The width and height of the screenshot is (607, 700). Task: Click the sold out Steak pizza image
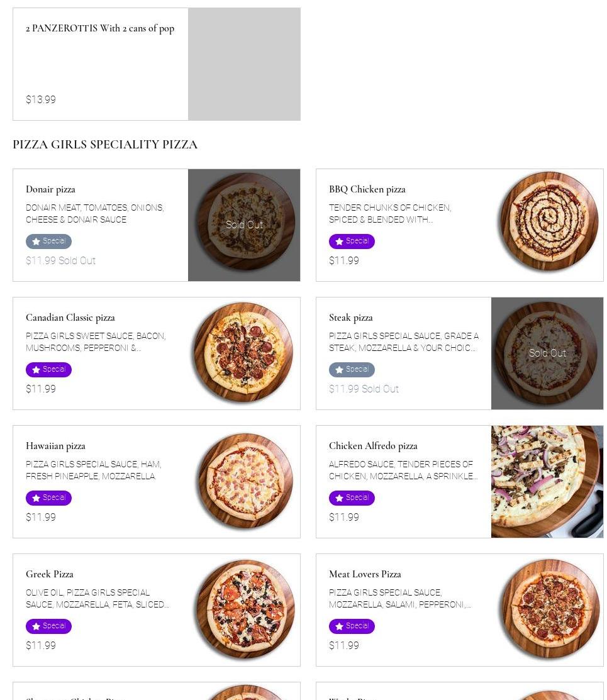click(x=547, y=353)
